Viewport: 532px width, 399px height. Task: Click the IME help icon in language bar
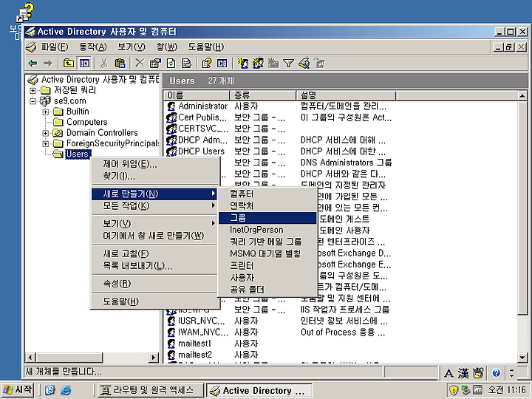(496, 373)
